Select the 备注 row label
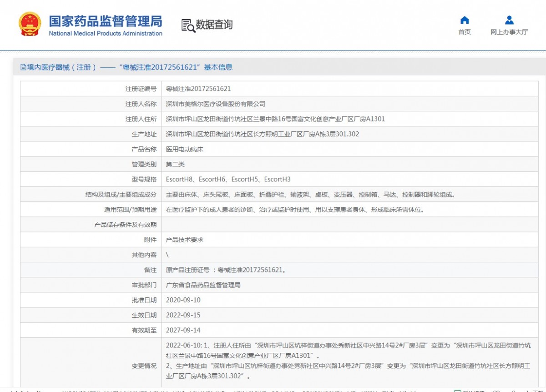The height and width of the screenshot is (392, 546). click(x=150, y=270)
